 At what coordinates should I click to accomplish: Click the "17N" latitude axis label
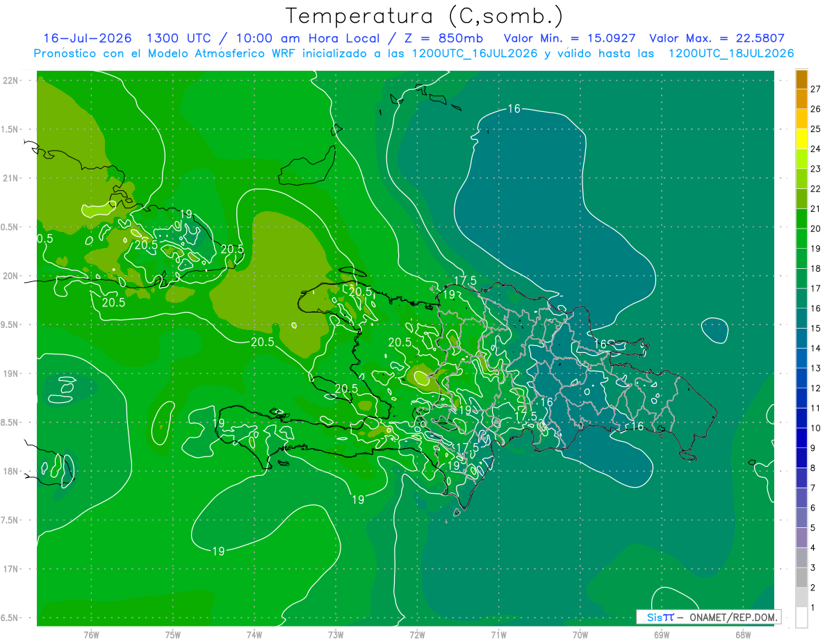coord(10,570)
